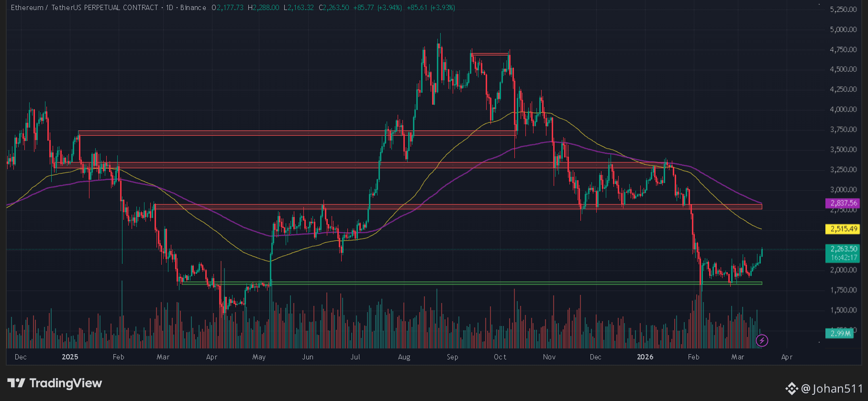
Task: Open the @Johan511 profile handle
Action: click(832, 389)
